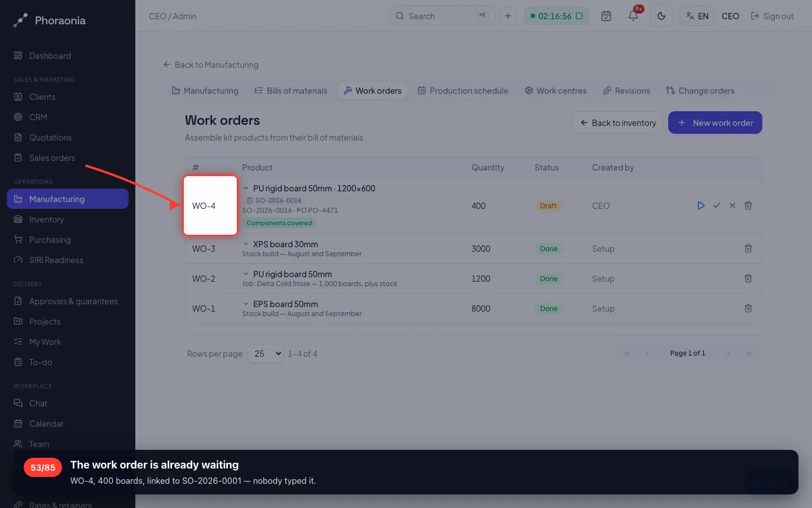812x508 pixels.
Task: Open To-do in the sidebar
Action: [x=68, y=362]
